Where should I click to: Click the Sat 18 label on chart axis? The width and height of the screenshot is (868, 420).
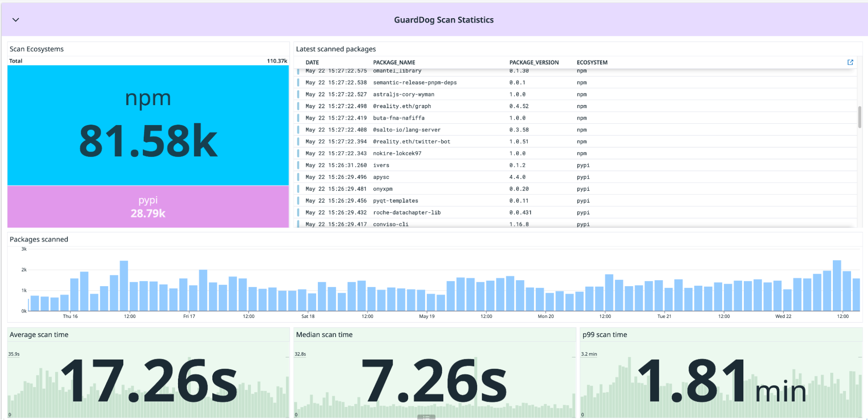point(308,316)
